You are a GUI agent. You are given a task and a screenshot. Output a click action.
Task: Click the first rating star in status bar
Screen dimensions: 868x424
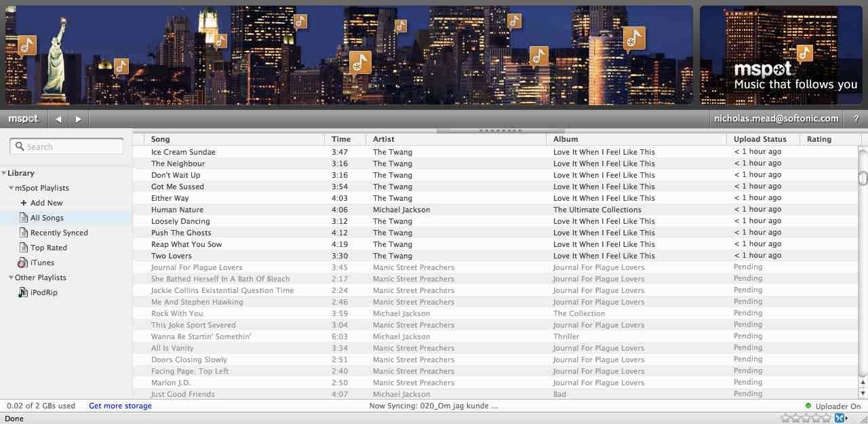tap(785, 418)
